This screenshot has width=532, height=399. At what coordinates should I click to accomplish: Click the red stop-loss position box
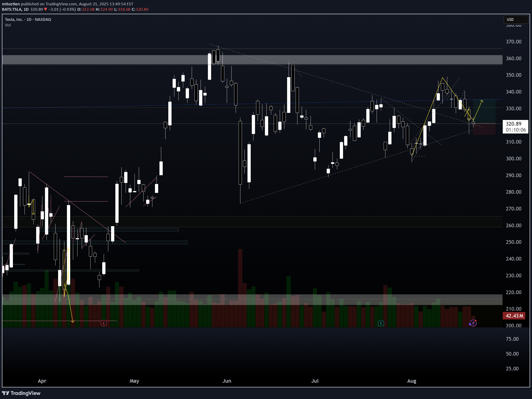pyautogui.click(x=484, y=129)
